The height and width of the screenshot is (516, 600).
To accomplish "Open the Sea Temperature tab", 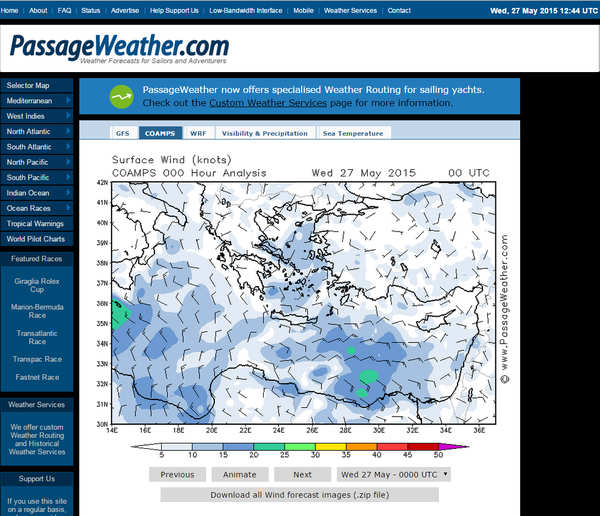I will click(353, 133).
